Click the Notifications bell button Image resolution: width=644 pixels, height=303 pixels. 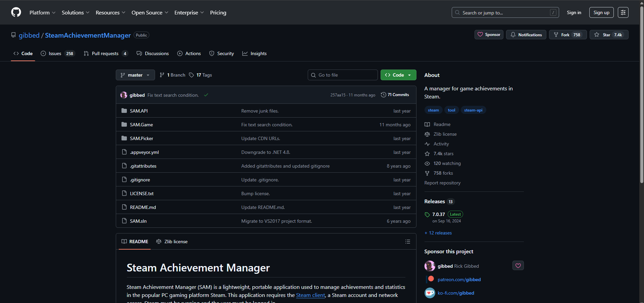click(x=526, y=35)
